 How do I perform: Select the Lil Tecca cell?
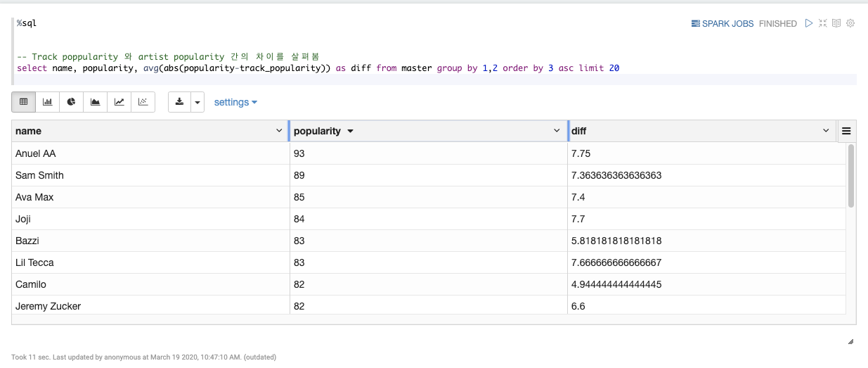coord(150,262)
